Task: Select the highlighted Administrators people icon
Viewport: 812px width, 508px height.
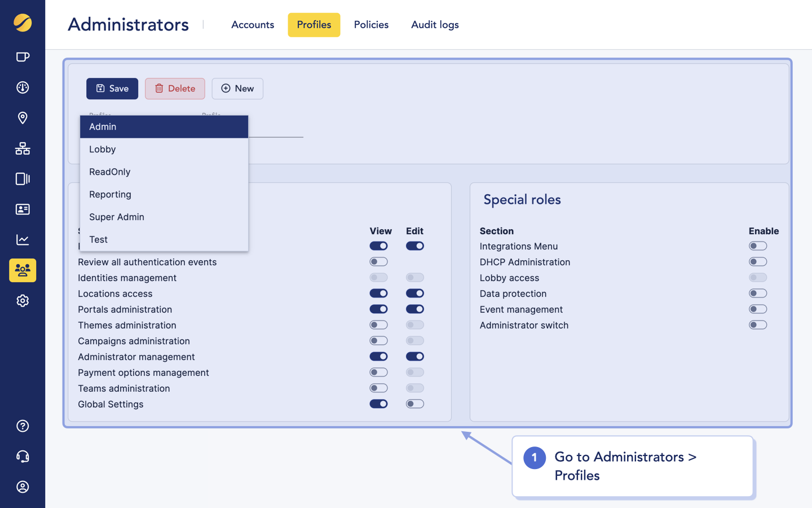Action: coord(23,270)
